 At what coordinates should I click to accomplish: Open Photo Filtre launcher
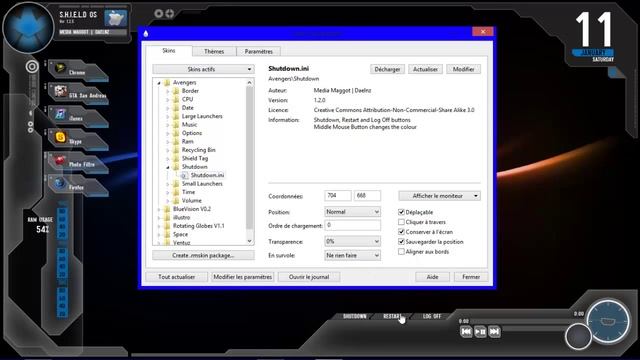pos(78,162)
